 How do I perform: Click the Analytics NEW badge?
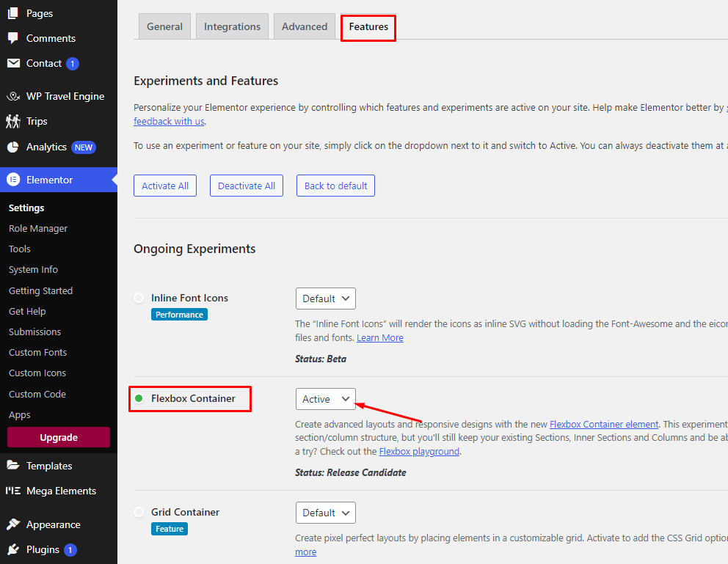(x=84, y=147)
